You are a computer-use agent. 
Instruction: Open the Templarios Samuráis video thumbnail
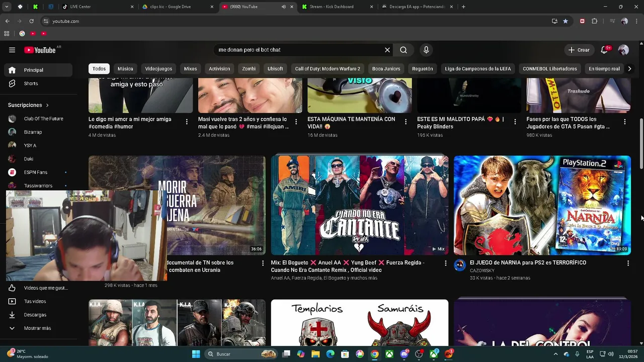(x=360, y=323)
